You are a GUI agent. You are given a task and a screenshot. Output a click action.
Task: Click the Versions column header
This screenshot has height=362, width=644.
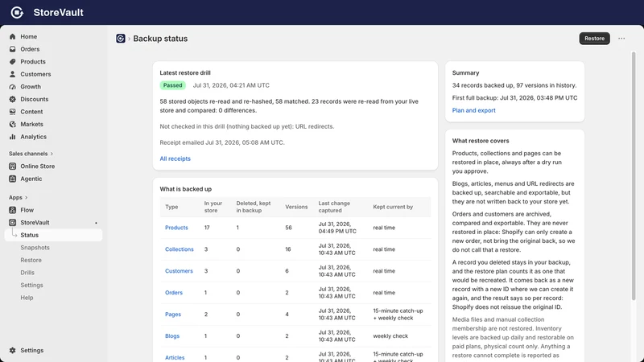296,207
